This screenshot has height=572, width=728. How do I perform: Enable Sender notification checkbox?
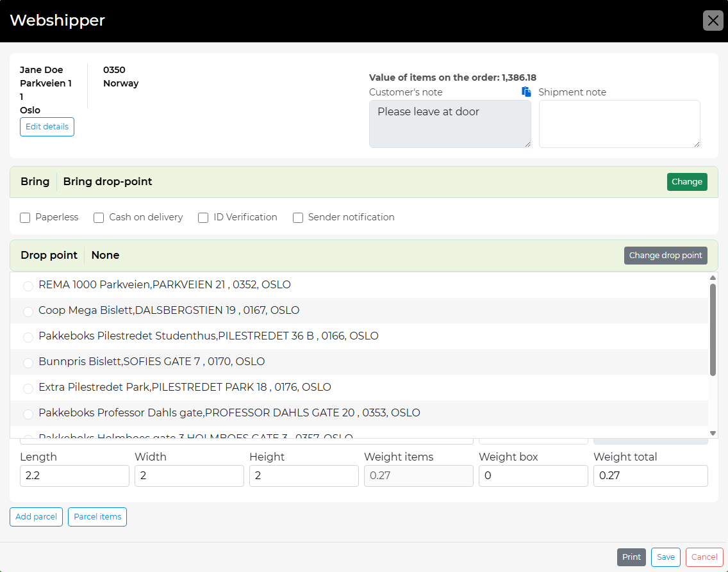tap(298, 218)
